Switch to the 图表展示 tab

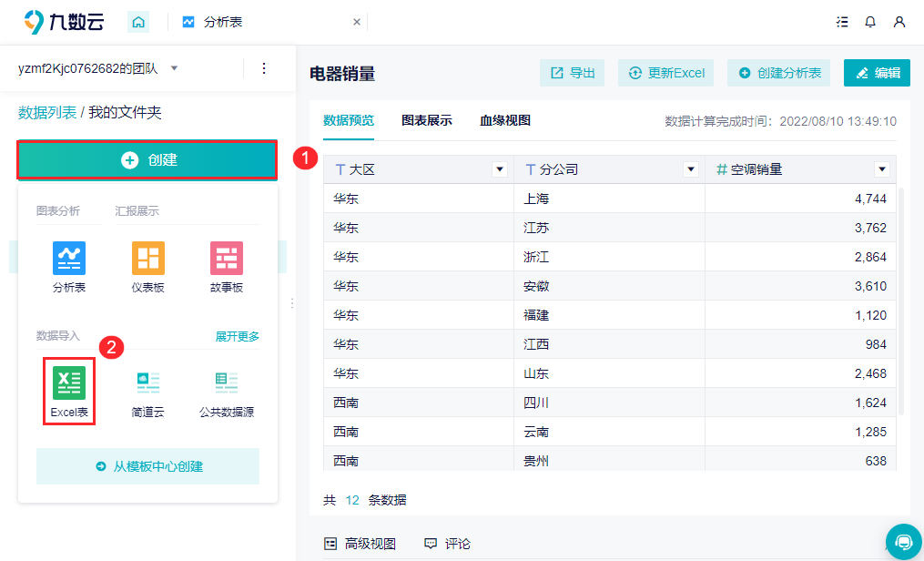pyautogui.click(x=426, y=120)
